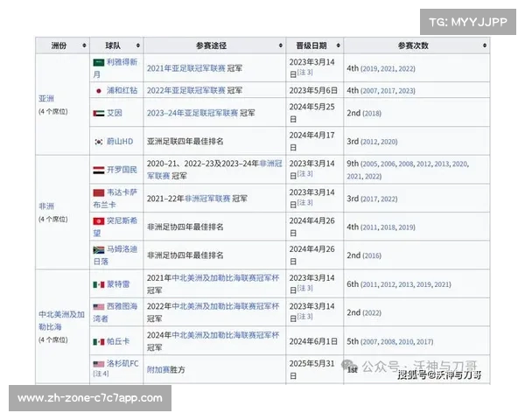The width and height of the screenshot is (525, 420).
Task: Open the 2023–24年亚足联冠军联赛 link
Action: (192, 113)
